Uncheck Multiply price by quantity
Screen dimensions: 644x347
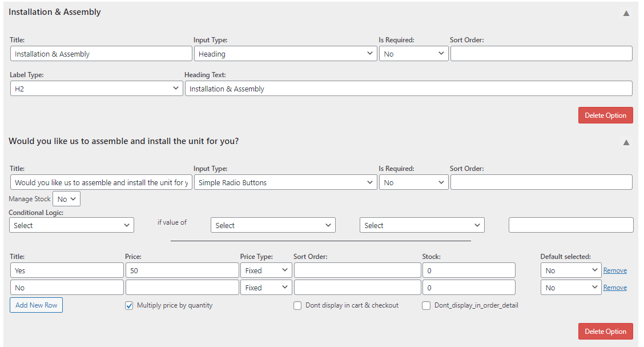(129, 305)
